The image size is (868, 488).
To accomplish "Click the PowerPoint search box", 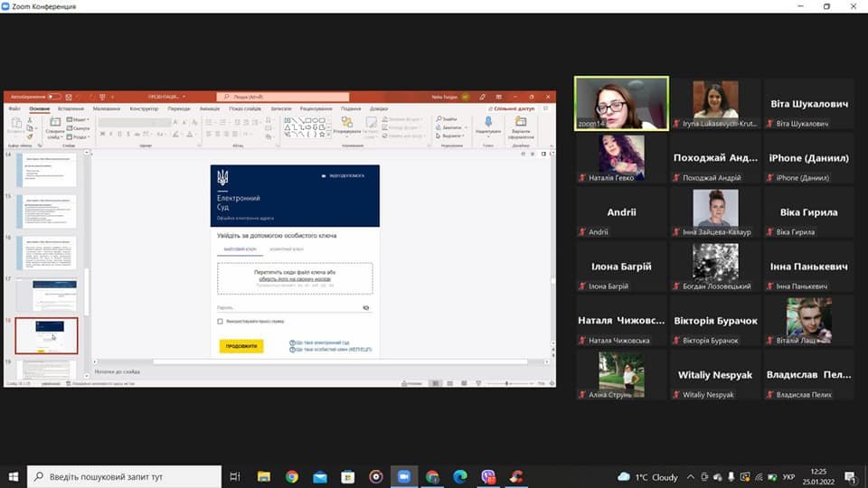I will tap(283, 97).
